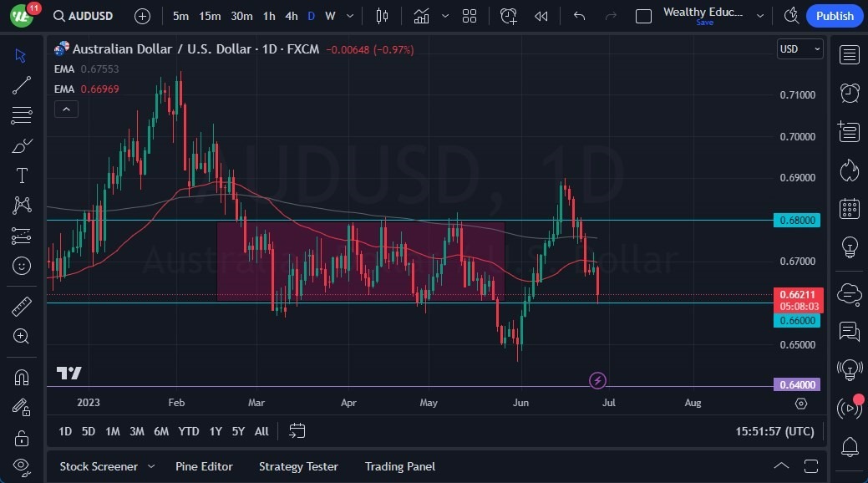
Task: Open the USD currency dropdown on price scale
Action: point(799,48)
